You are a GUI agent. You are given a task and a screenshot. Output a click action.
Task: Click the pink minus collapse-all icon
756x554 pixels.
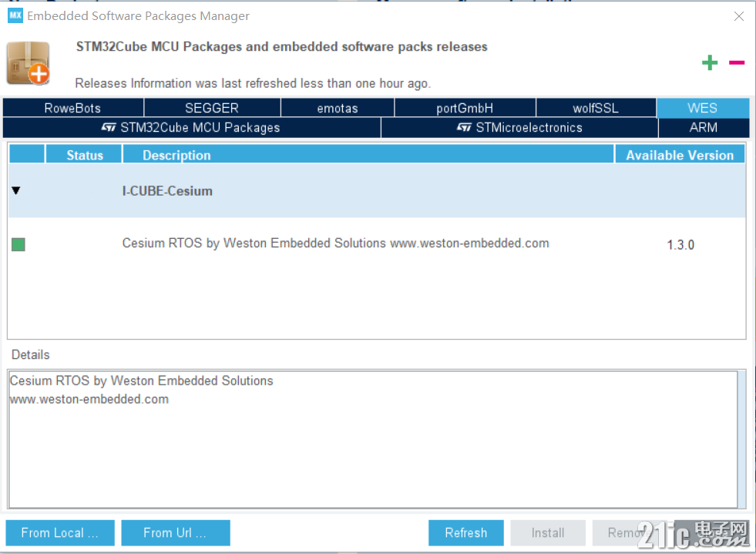(737, 62)
